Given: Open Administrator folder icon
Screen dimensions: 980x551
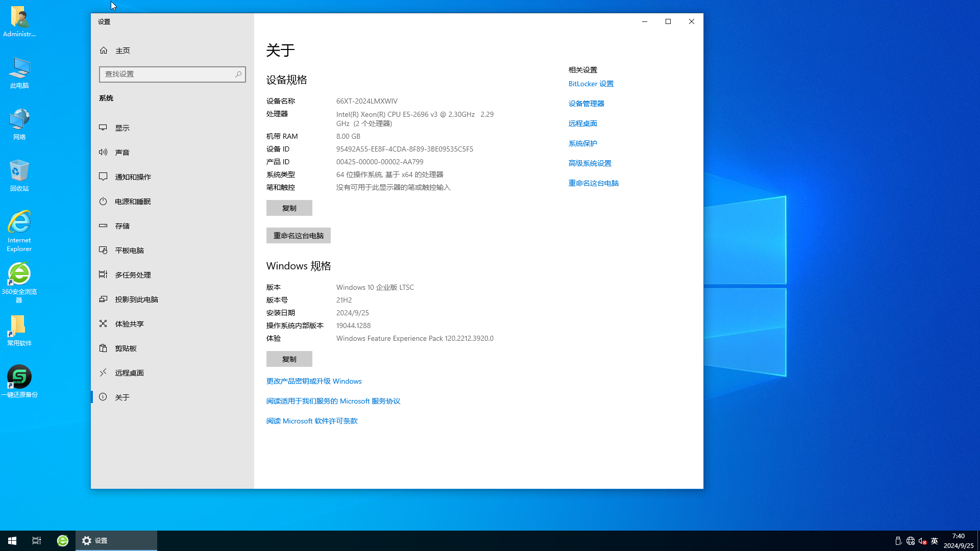Looking at the screenshot, I should tap(19, 21).
